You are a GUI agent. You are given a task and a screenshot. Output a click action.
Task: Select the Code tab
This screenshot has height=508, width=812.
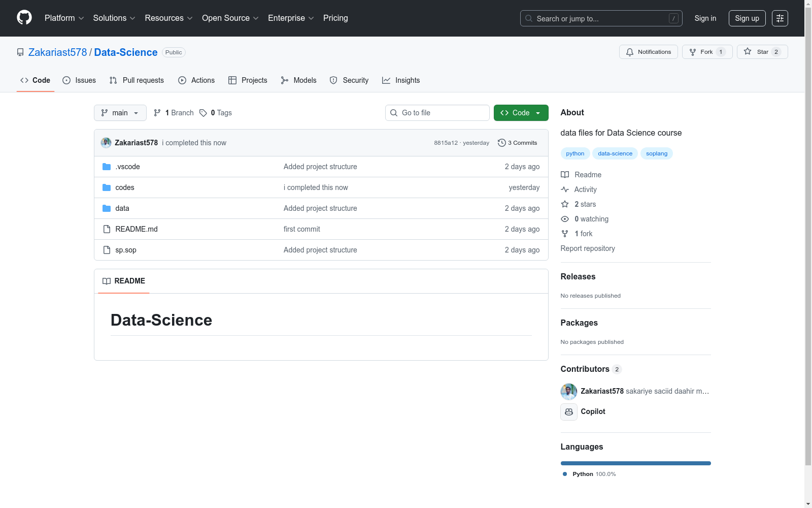click(36, 80)
